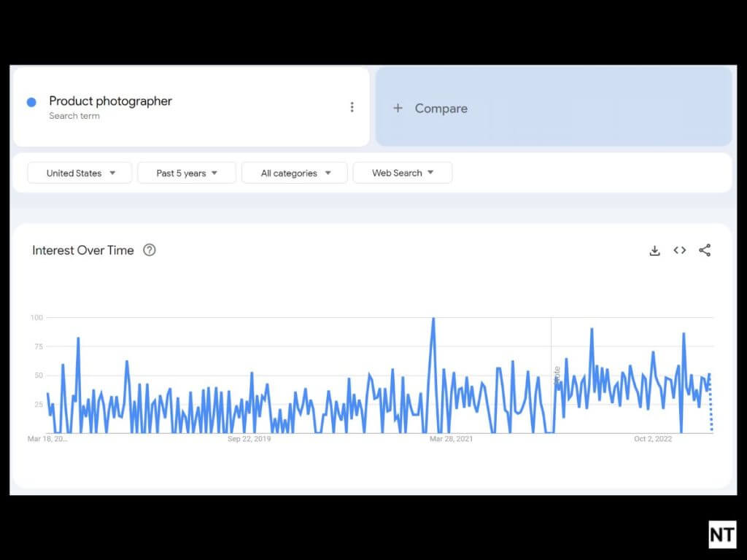Click the Sep 22, 2019 axis label
The height and width of the screenshot is (560, 747).
[249, 439]
